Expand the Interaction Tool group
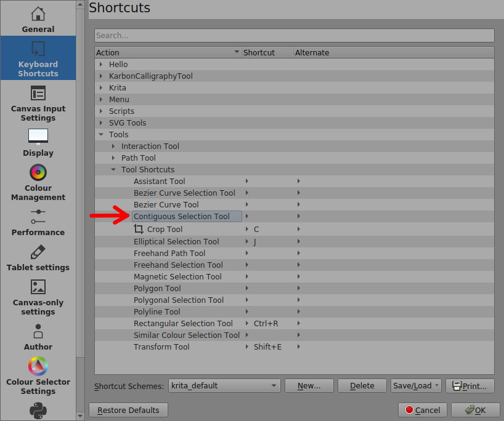Screen dimensions: 504x421 tap(113, 146)
